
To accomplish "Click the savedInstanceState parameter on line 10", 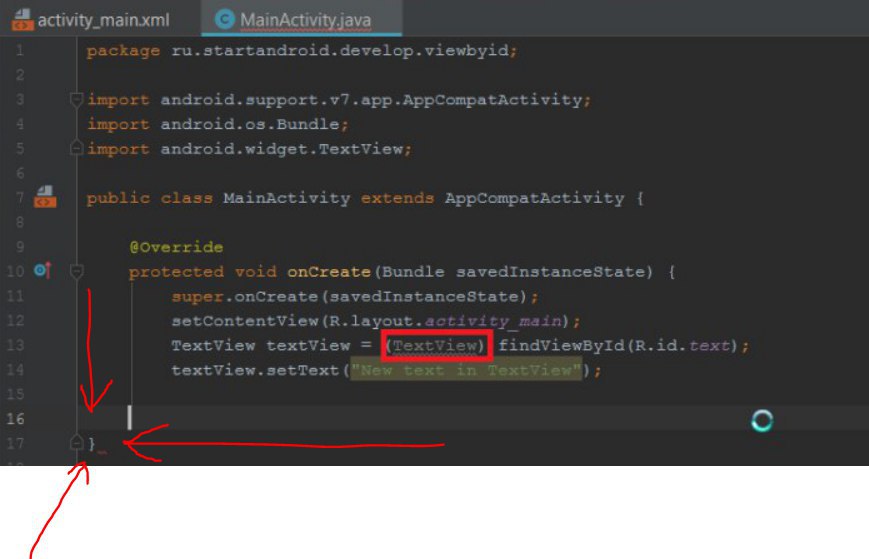I will point(550,271).
